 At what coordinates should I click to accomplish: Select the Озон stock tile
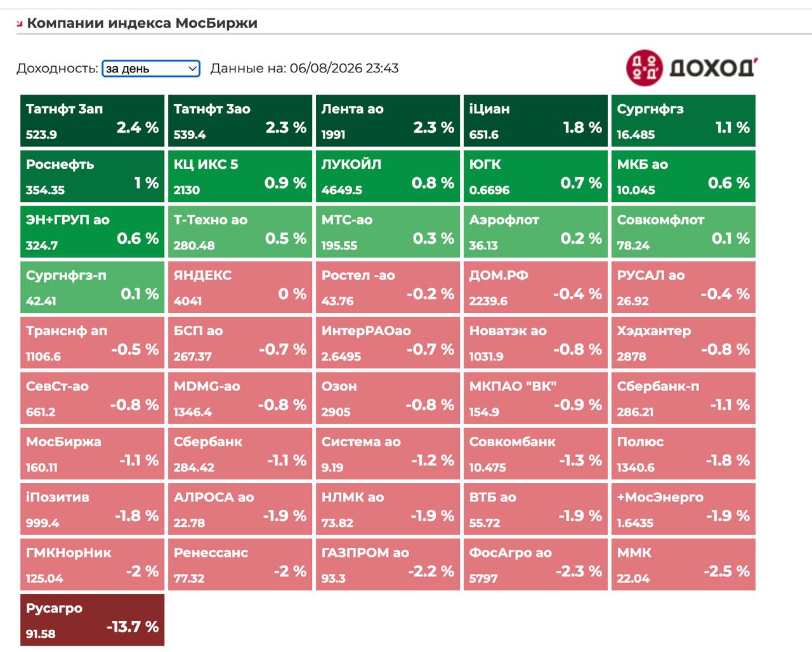point(388,399)
